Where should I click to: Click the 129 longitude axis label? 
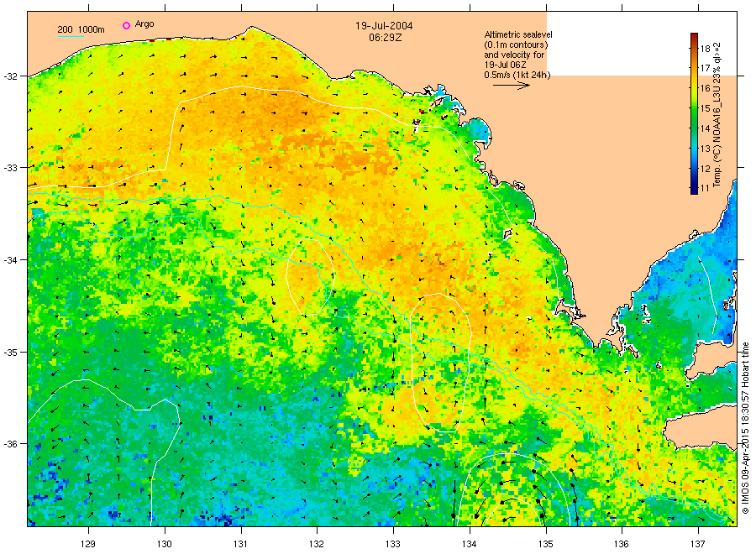(x=88, y=544)
